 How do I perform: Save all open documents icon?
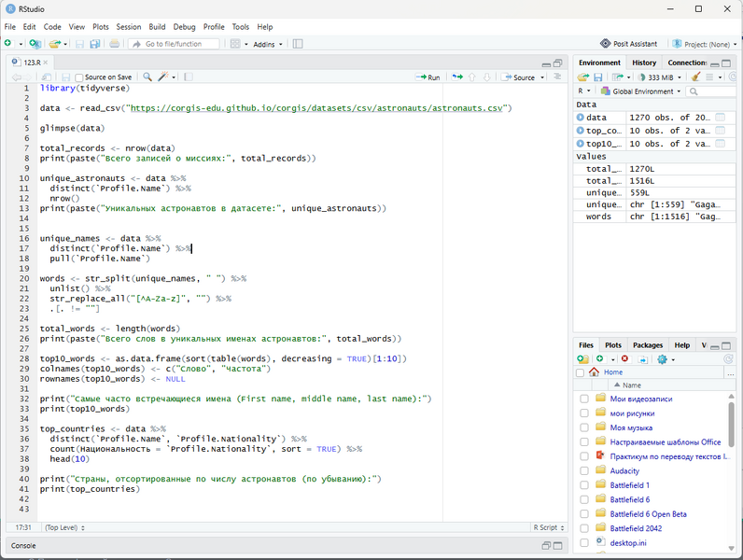click(x=95, y=44)
